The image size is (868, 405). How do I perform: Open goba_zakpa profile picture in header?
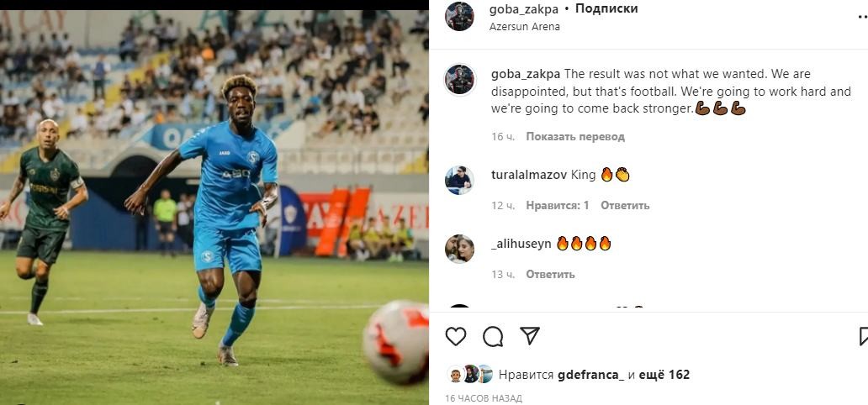click(459, 17)
